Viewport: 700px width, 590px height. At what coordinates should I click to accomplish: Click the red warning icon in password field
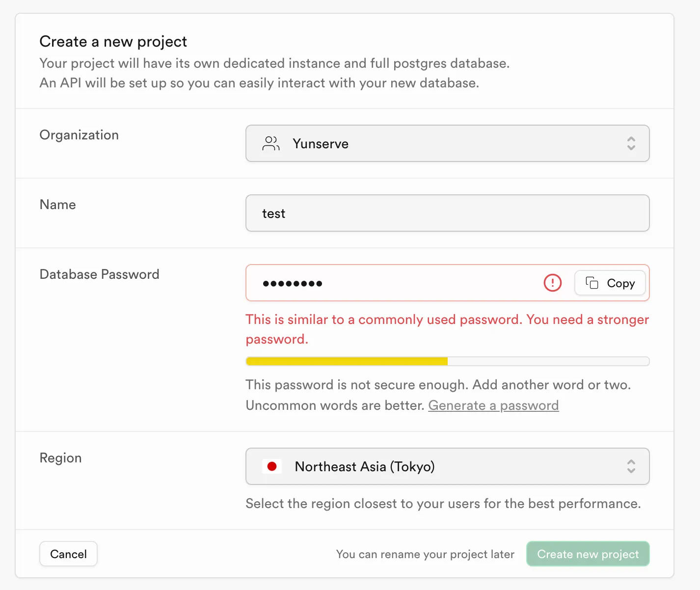[552, 283]
